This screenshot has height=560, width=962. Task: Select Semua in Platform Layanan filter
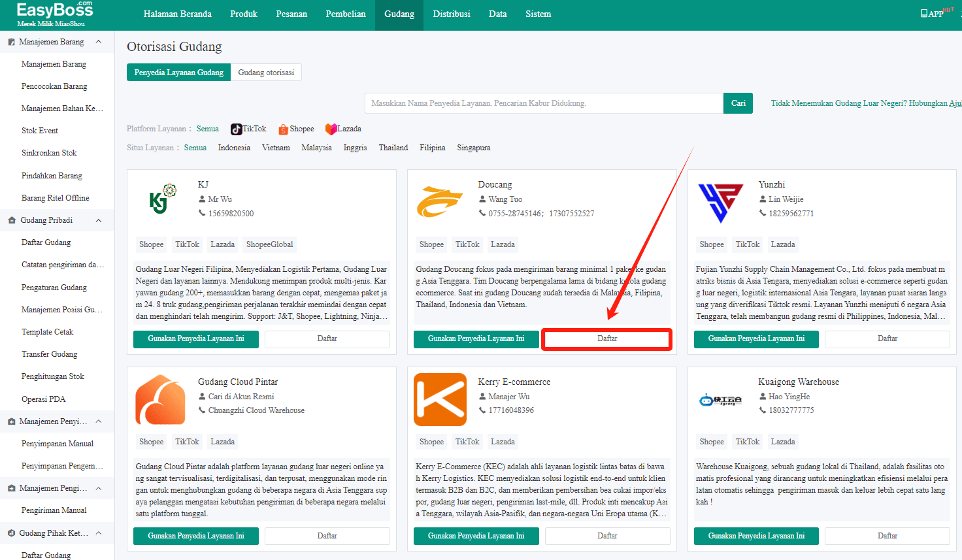pyautogui.click(x=208, y=129)
